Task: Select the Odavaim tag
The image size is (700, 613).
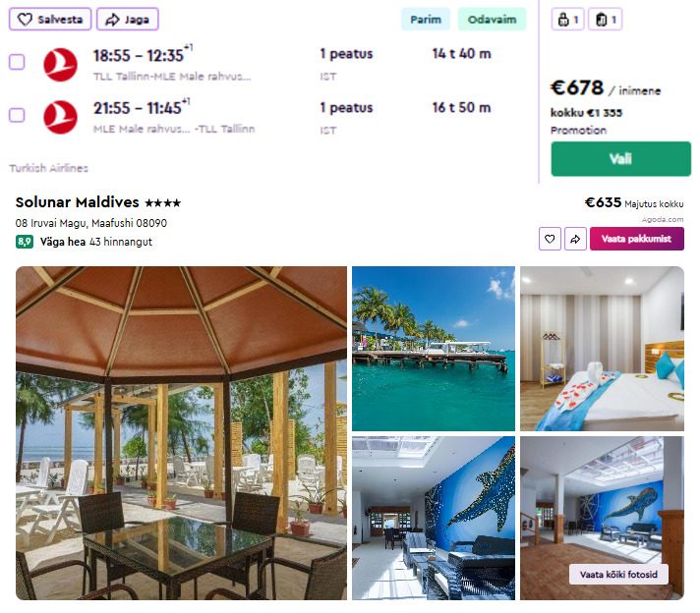Action: coord(492,20)
